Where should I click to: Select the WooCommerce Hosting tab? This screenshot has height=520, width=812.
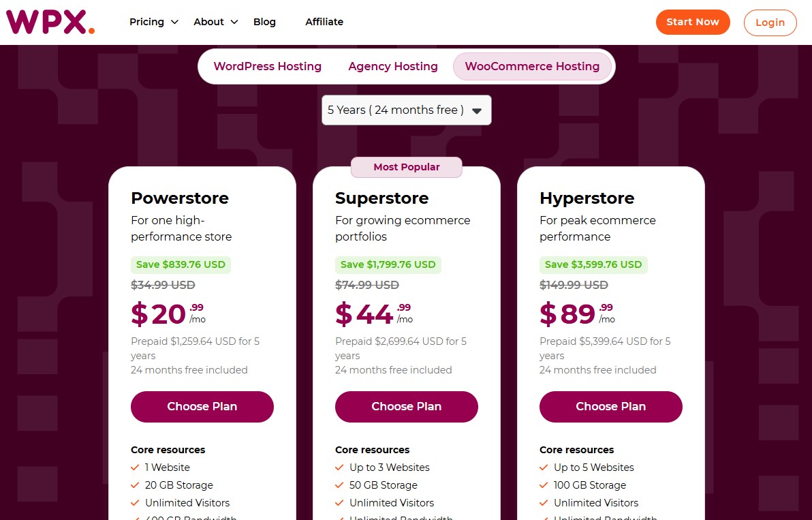pos(532,66)
